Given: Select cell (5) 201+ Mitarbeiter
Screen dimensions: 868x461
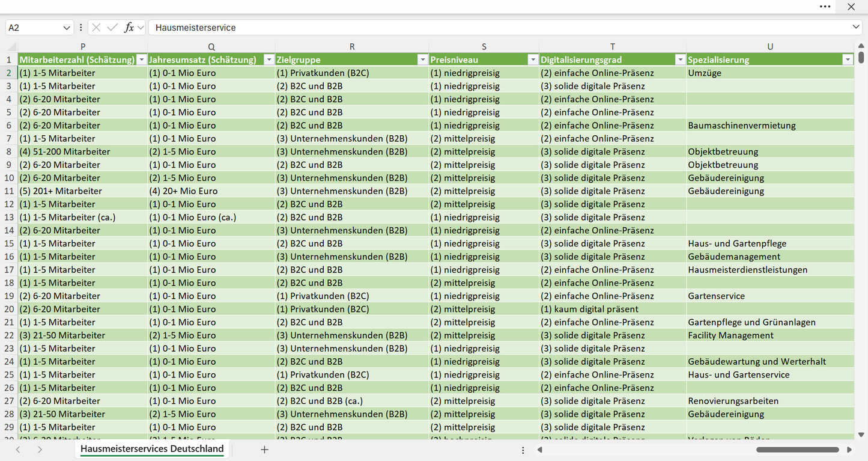Looking at the screenshot, I should tap(83, 191).
